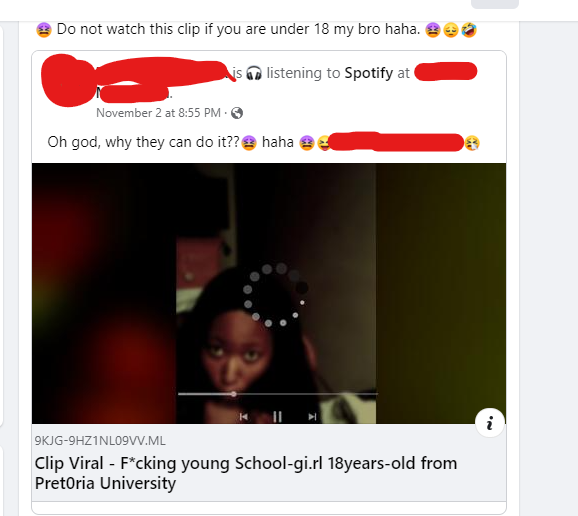This screenshot has height=516, width=578.
Task: Click the playback progress bar in the preview
Action: [278, 394]
